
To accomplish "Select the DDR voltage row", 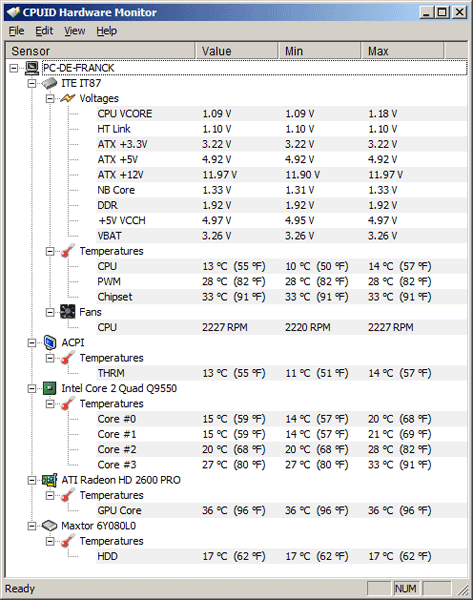I will click(281, 205).
